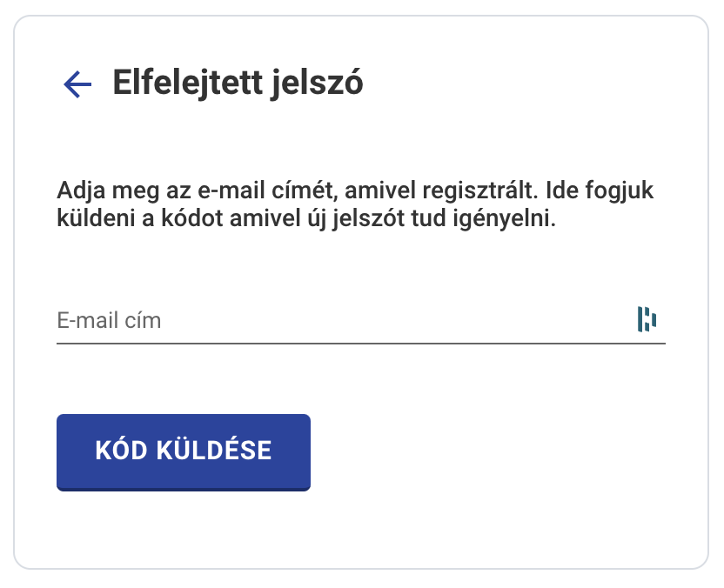Select the blue arrow beside Elfelejtett jelszó
Image resolution: width=724 pixels, height=588 pixels.
click(x=77, y=84)
